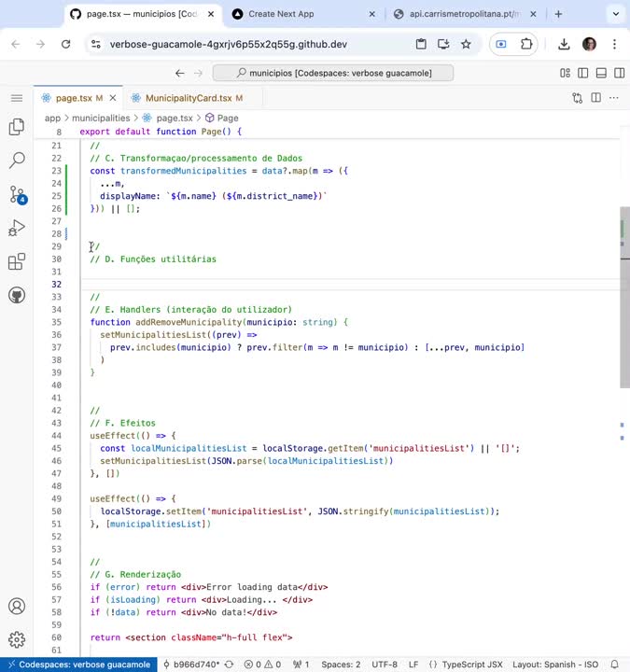
Task: Close the page.tsx editor tab
Action: point(113,98)
